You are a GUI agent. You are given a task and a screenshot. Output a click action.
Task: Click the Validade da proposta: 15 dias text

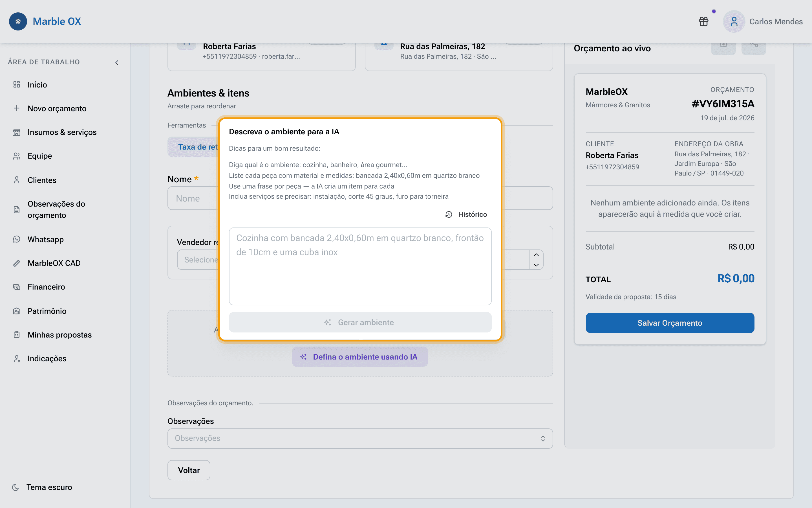click(x=631, y=297)
